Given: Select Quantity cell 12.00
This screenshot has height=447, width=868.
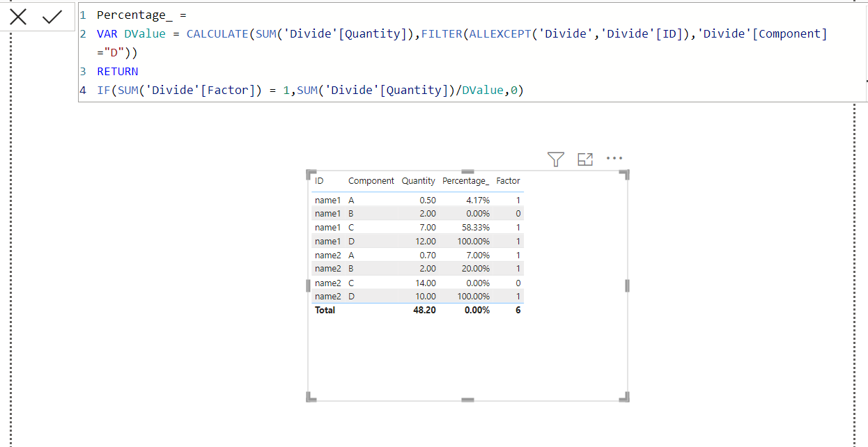Looking at the screenshot, I should (x=425, y=241).
